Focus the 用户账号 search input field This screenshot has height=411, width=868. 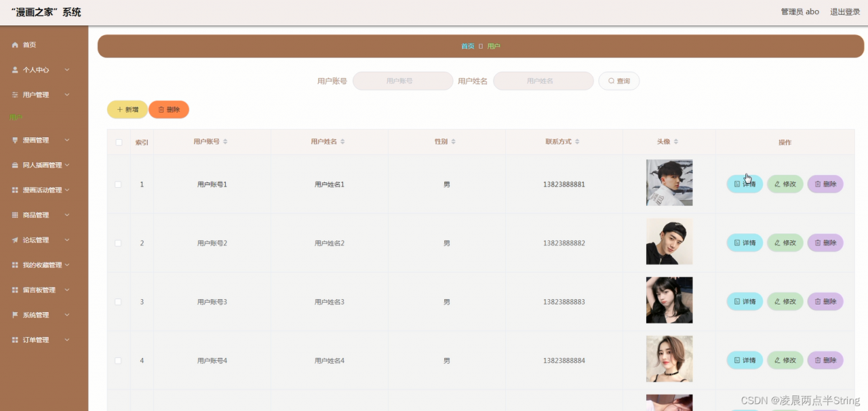coord(403,81)
